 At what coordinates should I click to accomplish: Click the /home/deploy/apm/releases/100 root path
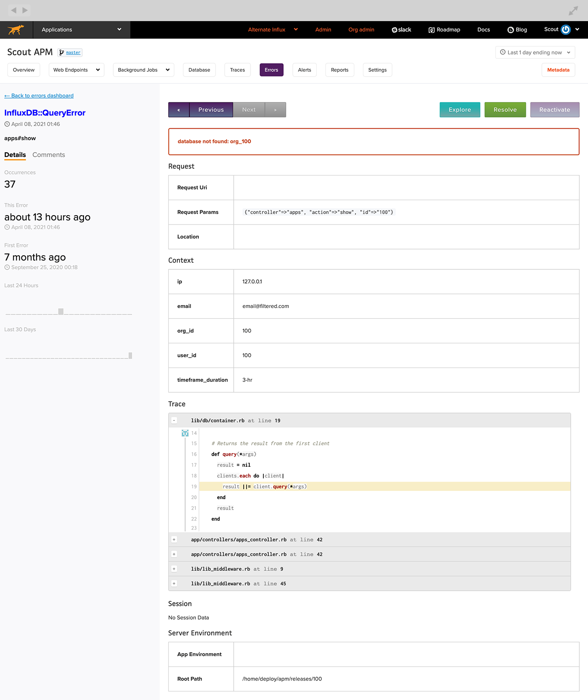[282, 679]
